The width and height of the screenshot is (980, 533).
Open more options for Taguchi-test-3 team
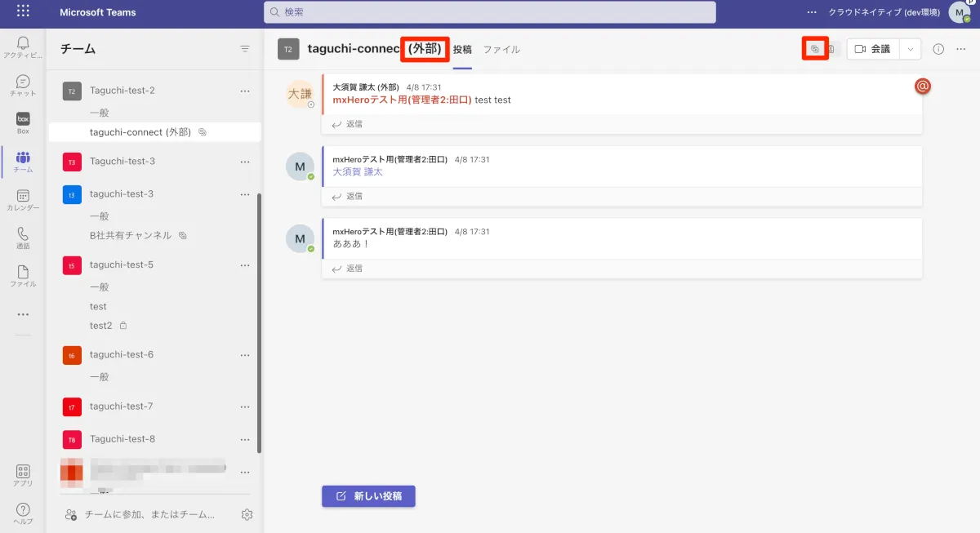pos(244,162)
